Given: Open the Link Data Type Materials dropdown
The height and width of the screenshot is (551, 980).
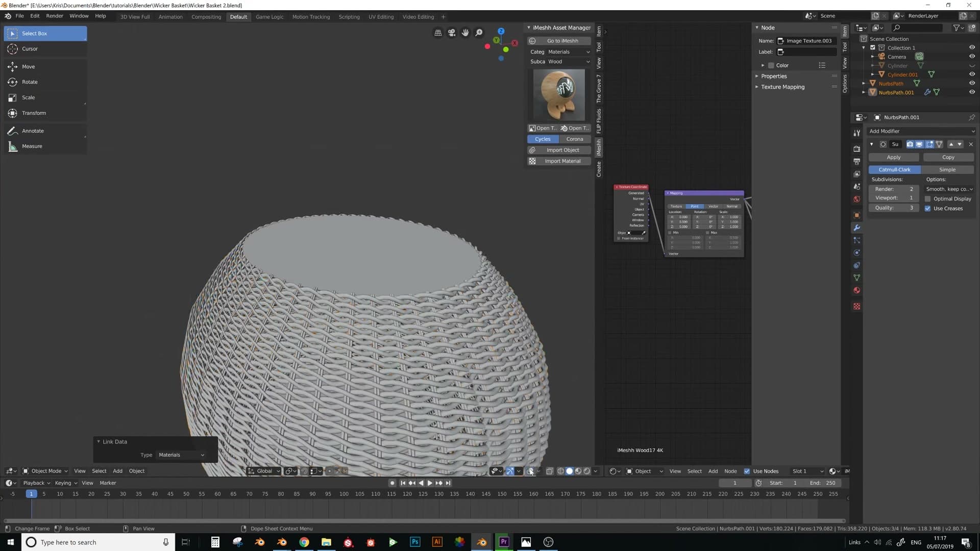Looking at the screenshot, I should pos(181,455).
